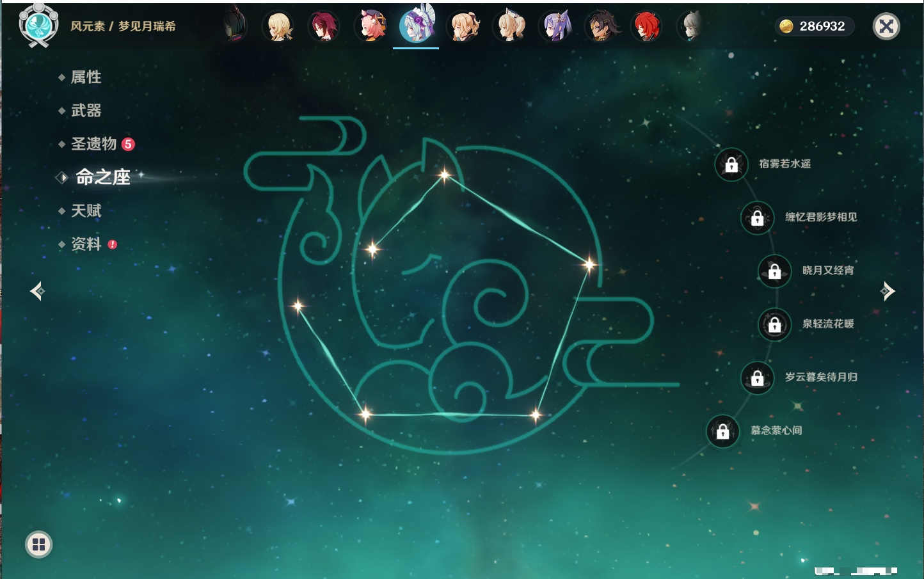
Task: Switch to the dark red-haired character avatar
Action: 324,26
